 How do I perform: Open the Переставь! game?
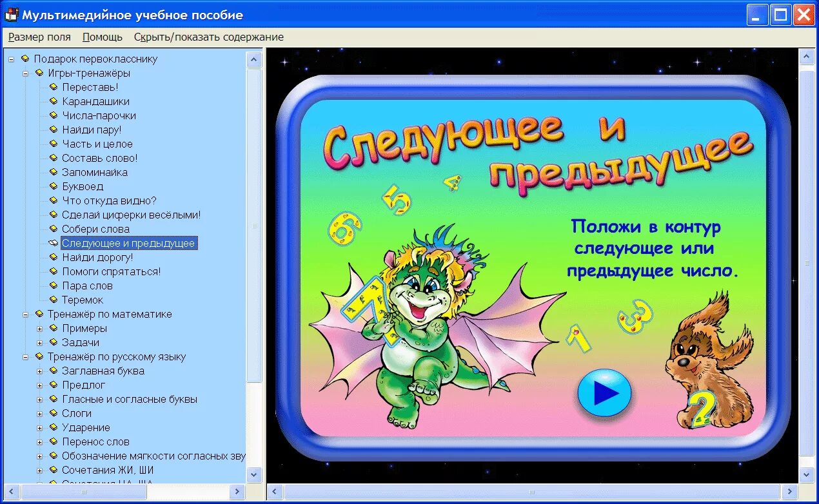(90, 87)
